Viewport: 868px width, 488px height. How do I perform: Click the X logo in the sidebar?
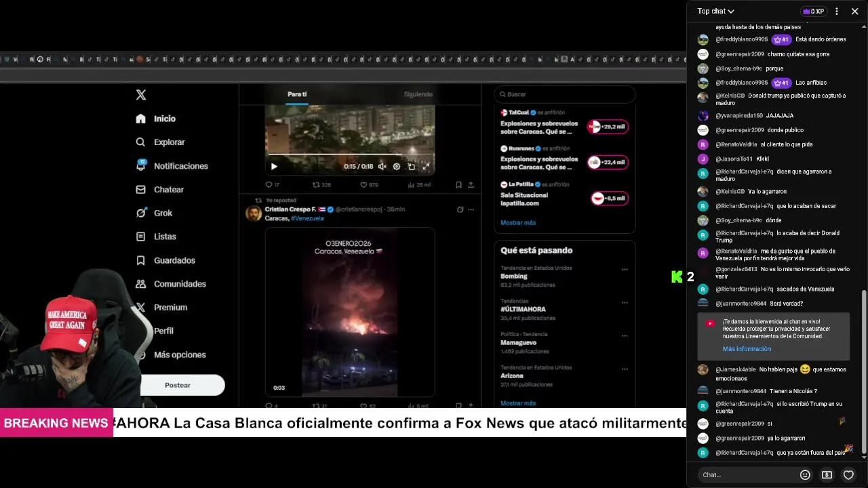pos(141,95)
